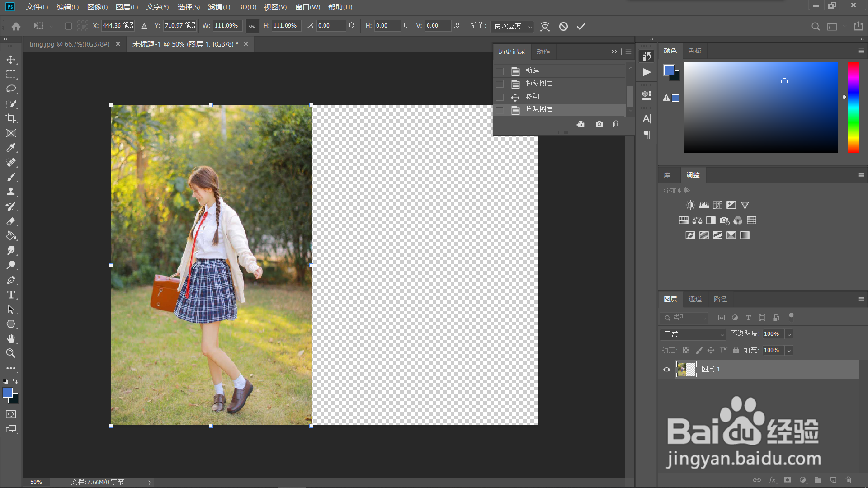This screenshot has width=868, height=488.
Task: Open 插值 interpolation dropdown 两次立方
Action: 513,26
